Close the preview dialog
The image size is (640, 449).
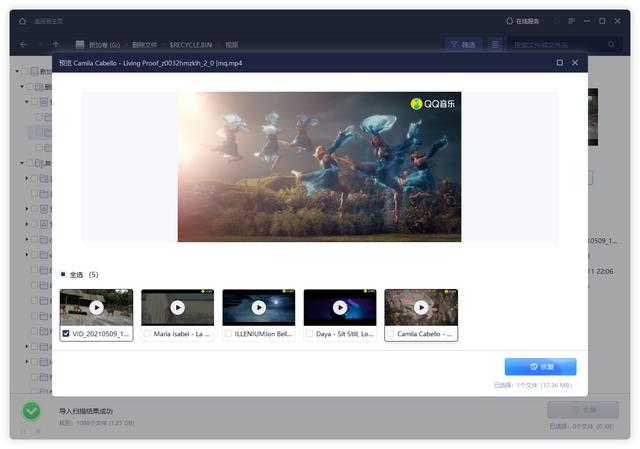pos(575,62)
